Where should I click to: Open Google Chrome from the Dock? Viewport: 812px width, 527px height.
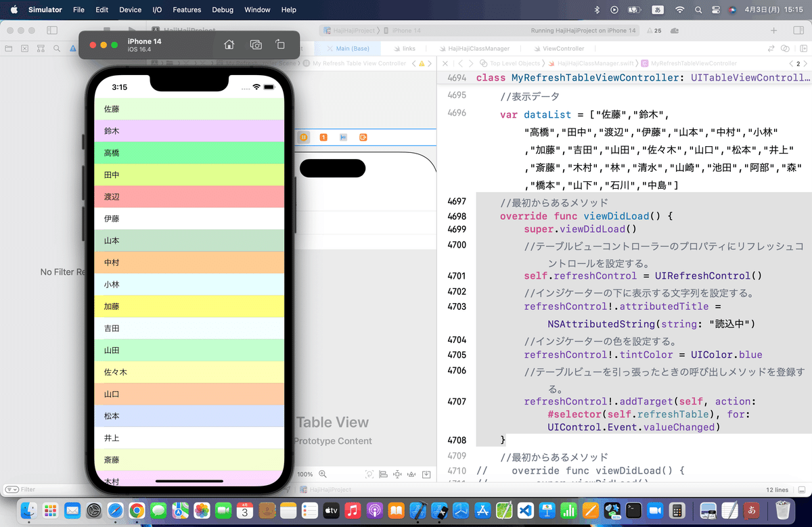137,510
